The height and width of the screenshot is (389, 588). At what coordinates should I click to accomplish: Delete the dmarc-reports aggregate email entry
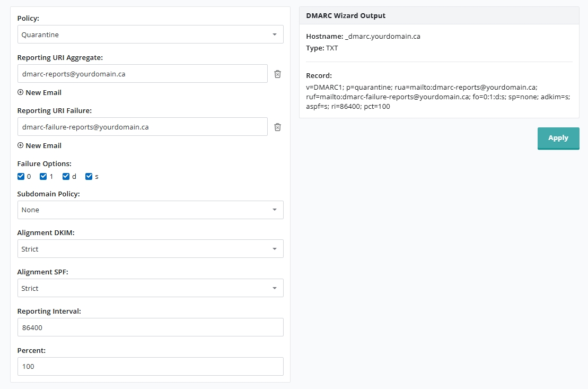pos(277,74)
